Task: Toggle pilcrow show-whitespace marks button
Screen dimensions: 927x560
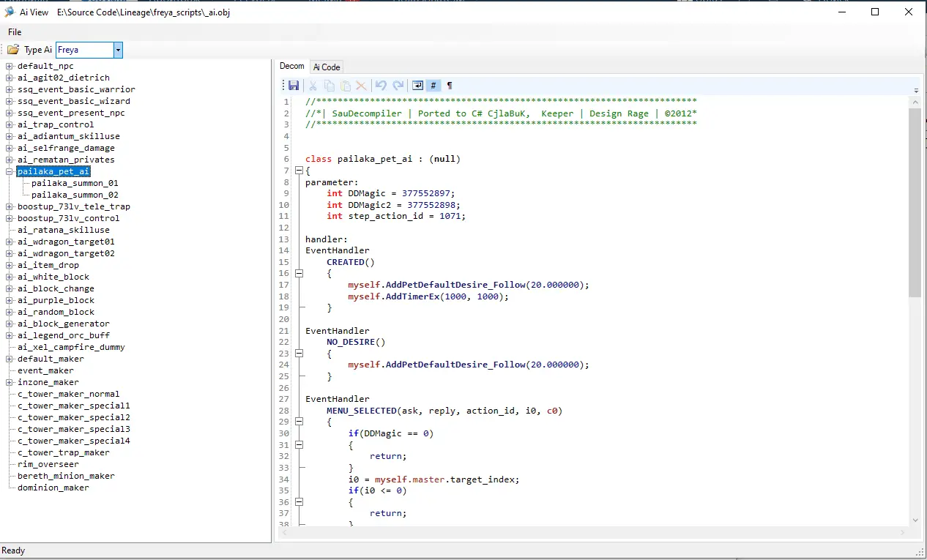Action: pos(450,86)
